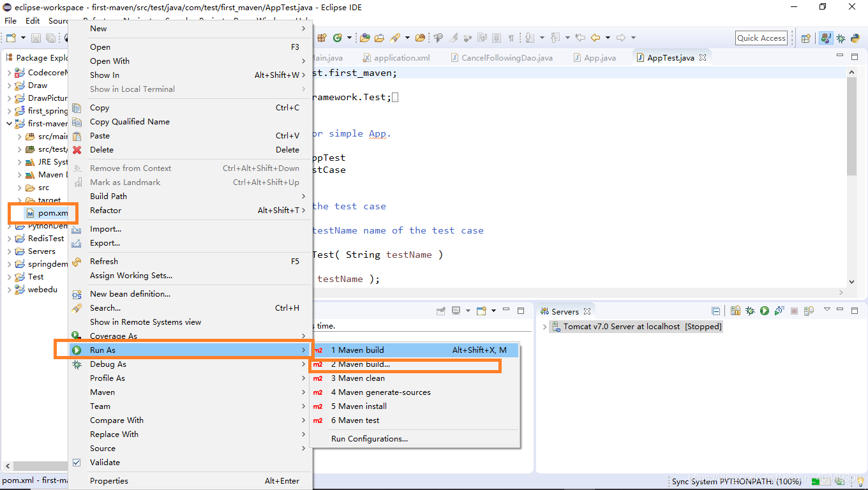The width and height of the screenshot is (868, 490).
Task: Click the Open Console icon
Action: pyautogui.click(x=481, y=311)
